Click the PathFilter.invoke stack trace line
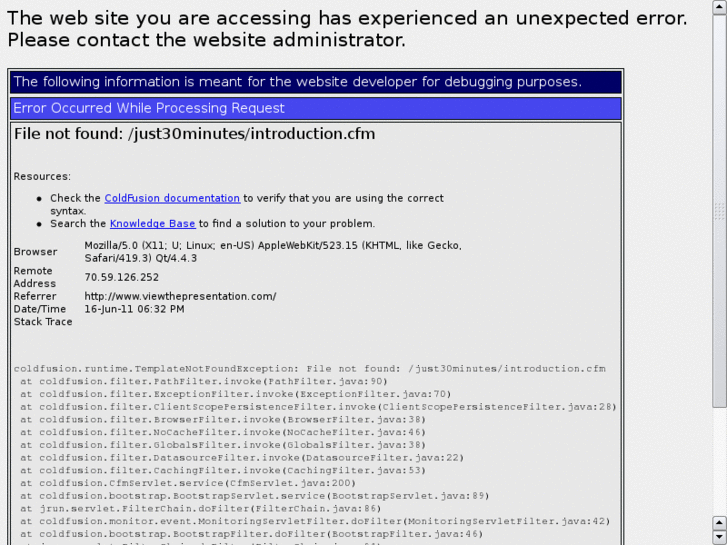This screenshot has height=545, width=727. [204, 381]
